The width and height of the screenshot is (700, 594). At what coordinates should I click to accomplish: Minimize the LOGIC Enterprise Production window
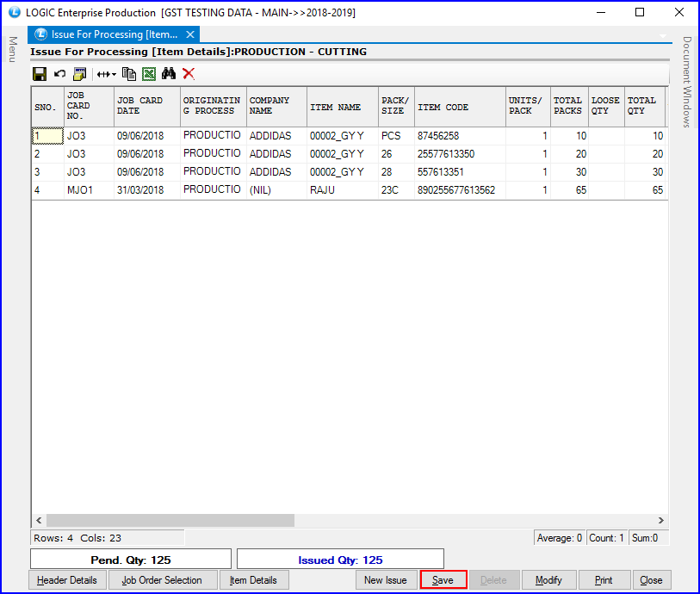click(601, 12)
